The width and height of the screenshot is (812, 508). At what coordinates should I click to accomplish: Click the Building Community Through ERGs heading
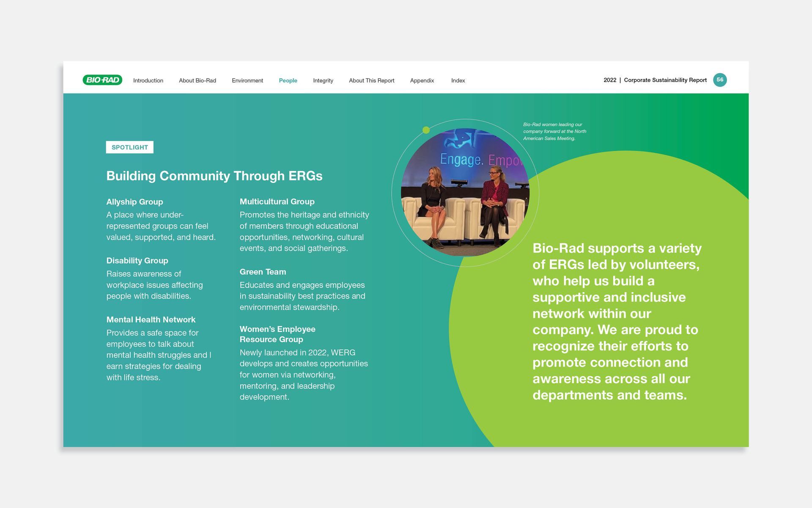[214, 176]
